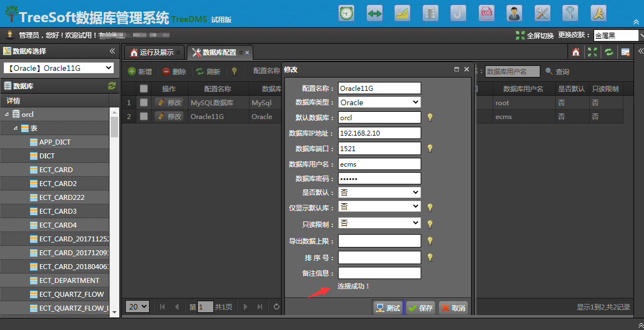
Task: Open the LOG file icon
Action: [487, 13]
